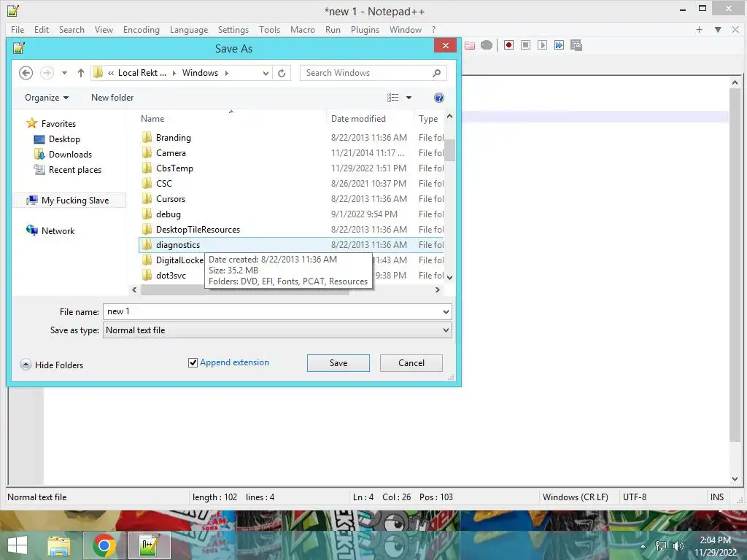Viewport: 747px width, 560px height.
Task: Go back with the Save As back arrow
Action: coord(26,73)
